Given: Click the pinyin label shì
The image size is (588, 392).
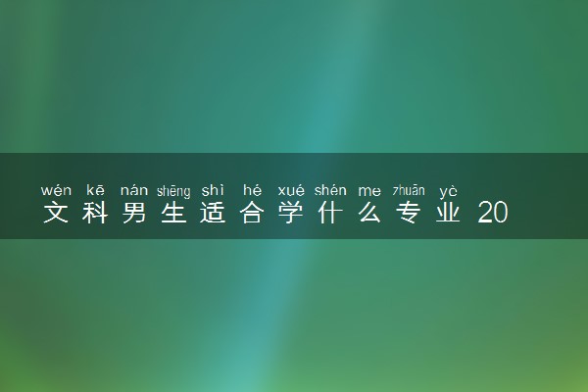Looking at the screenshot, I should [x=213, y=190].
